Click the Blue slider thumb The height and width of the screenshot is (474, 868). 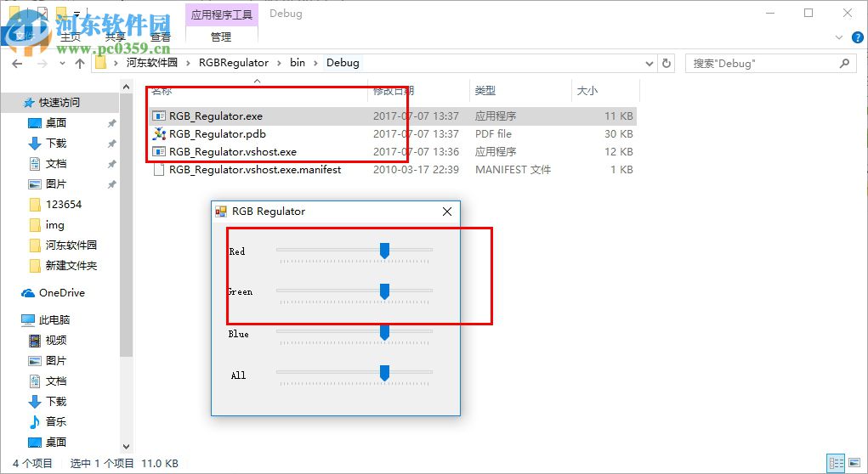[x=384, y=332]
